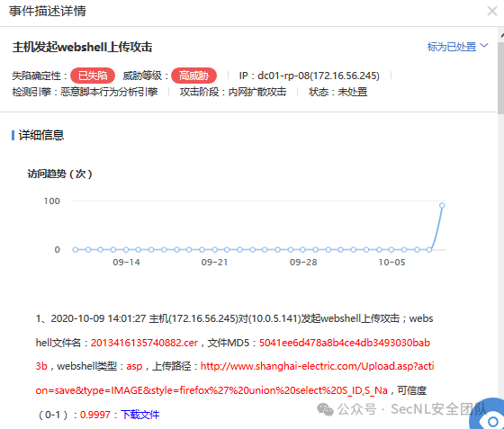Image resolution: width=504 pixels, height=429 pixels.
Task: Click the vertical scrollbar thumb
Action: pyautogui.click(x=500, y=77)
